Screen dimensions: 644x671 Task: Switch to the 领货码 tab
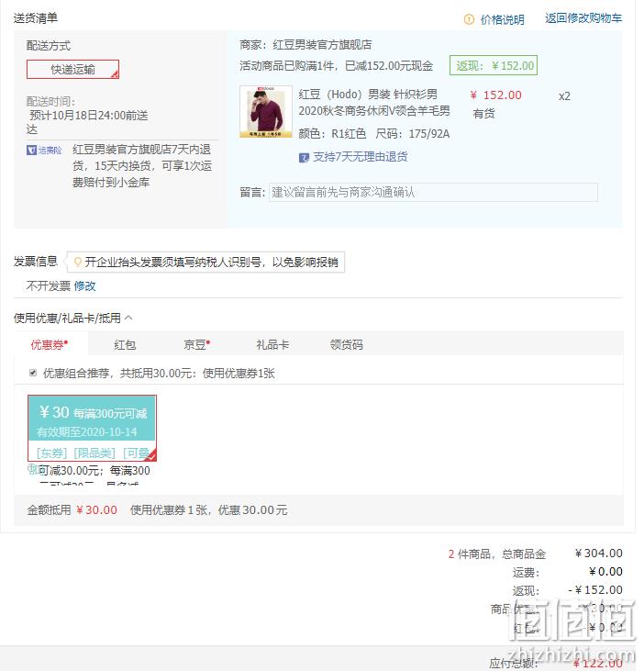coord(347,345)
